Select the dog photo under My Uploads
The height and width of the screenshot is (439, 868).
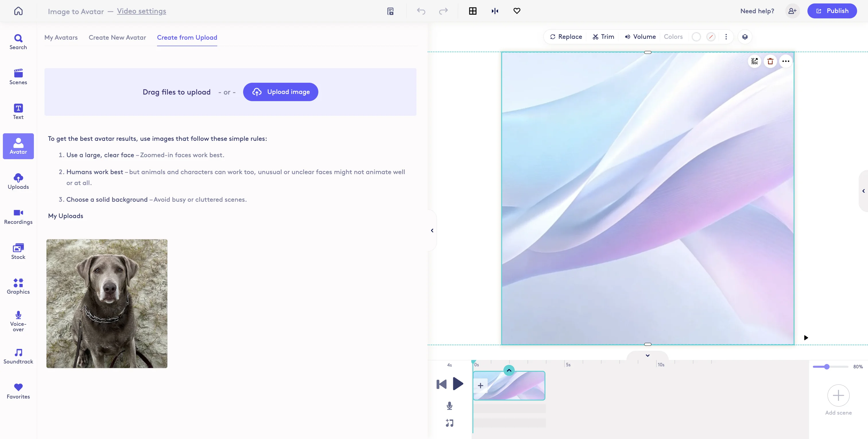point(106,303)
